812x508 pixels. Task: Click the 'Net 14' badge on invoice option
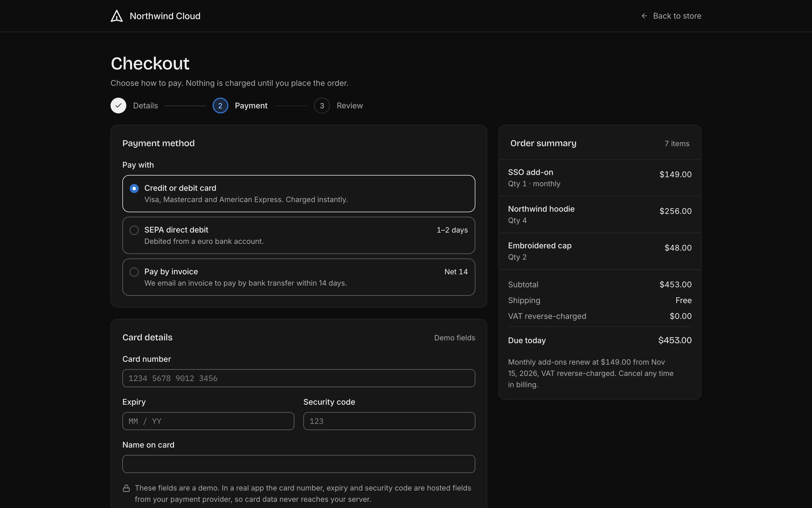pos(456,271)
